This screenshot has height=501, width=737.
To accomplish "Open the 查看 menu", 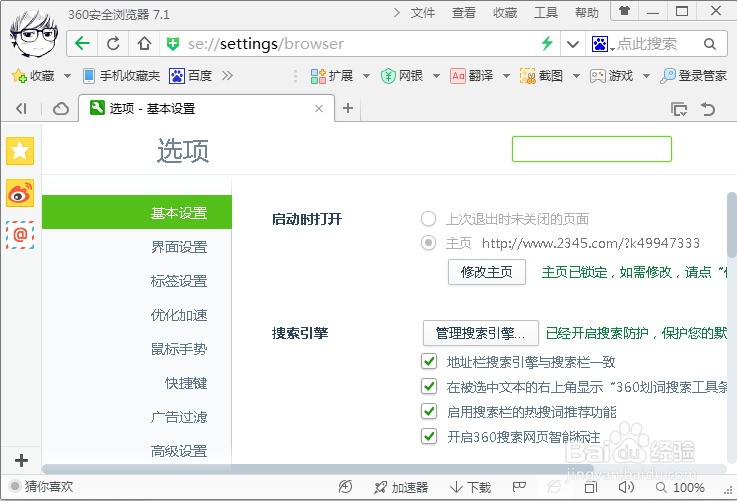I will click(463, 13).
